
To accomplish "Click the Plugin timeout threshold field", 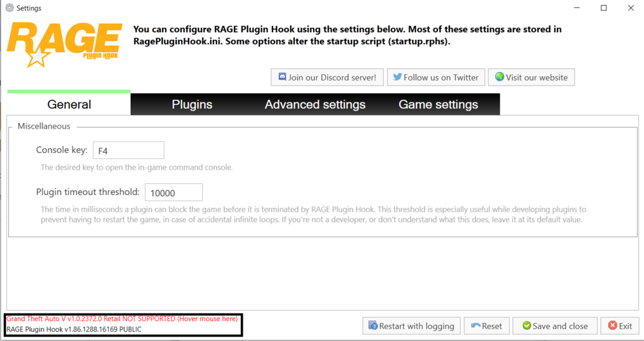I will click(x=174, y=192).
